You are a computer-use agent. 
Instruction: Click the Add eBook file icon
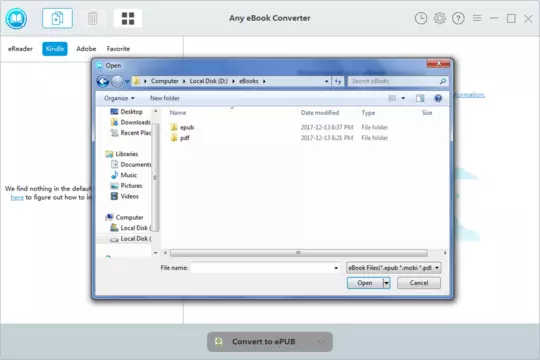[x=57, y=18]
